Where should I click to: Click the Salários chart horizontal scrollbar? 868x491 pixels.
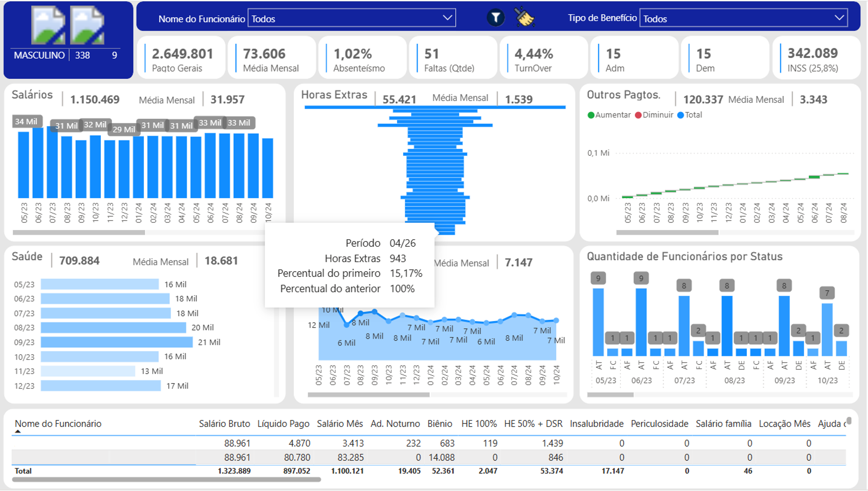pyautogui.click(x=79, y=232)
